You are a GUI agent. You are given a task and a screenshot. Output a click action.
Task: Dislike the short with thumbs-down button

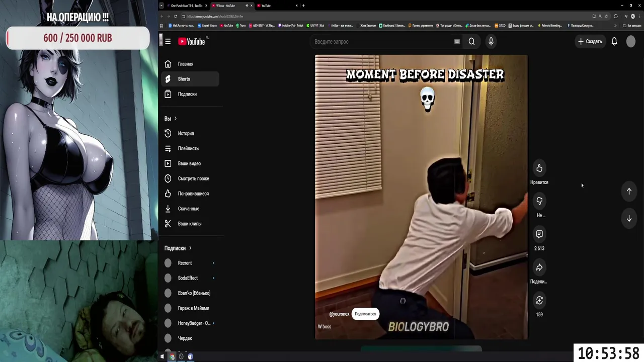click(x=539, y=201)
